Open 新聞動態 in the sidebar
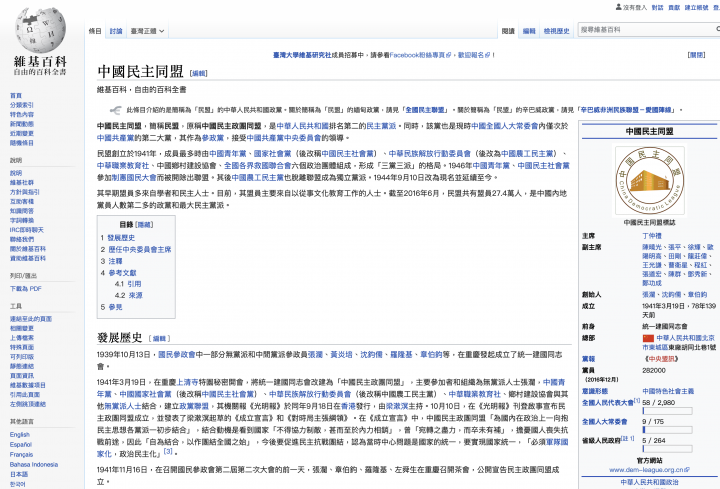Screen dimensions: 720x489 (x=22, y=124)
